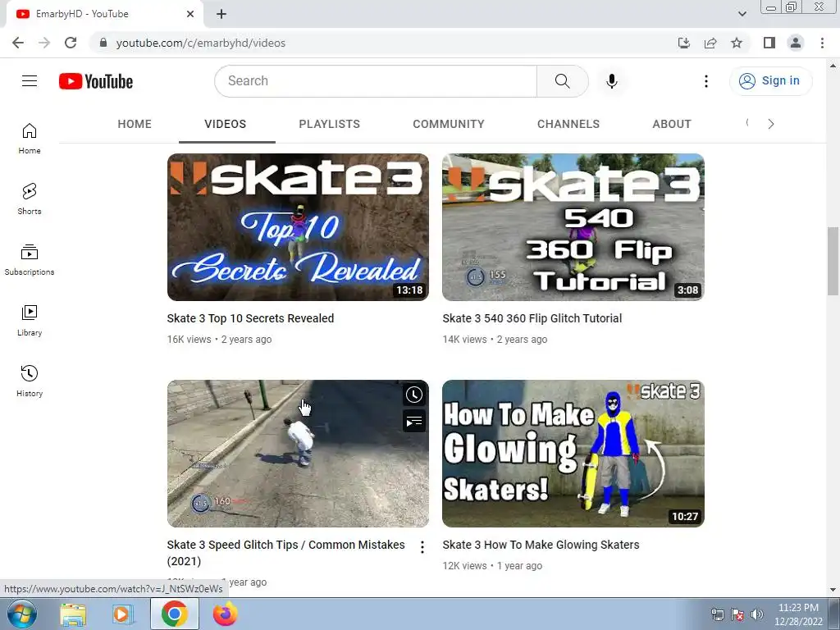Open Firefox from the taskbar

tap(225, 614)
